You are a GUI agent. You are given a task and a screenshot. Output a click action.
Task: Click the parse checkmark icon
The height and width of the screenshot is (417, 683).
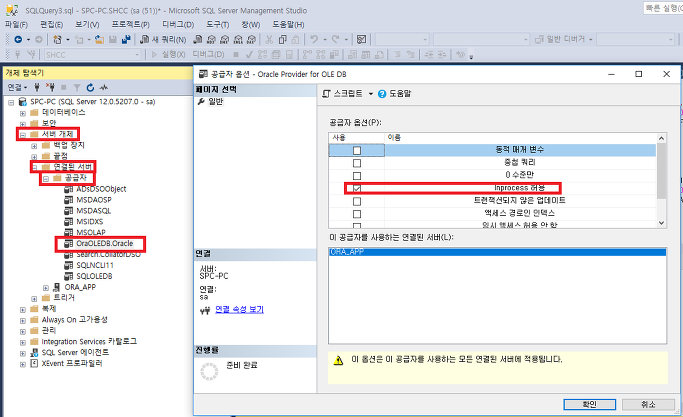point(249,54)
